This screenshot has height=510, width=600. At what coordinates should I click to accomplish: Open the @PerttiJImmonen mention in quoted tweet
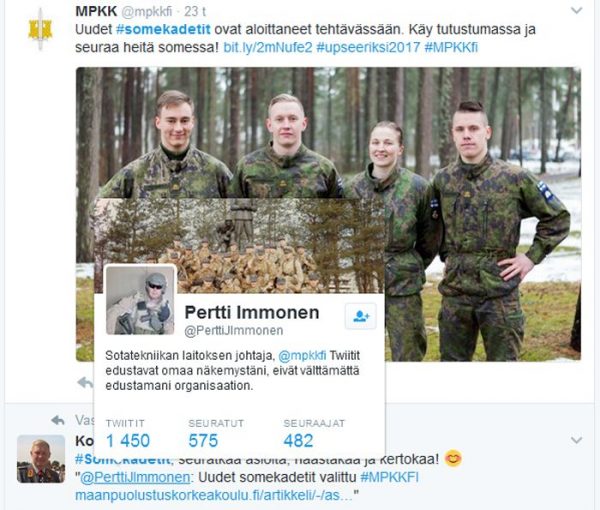click(135, 477)
